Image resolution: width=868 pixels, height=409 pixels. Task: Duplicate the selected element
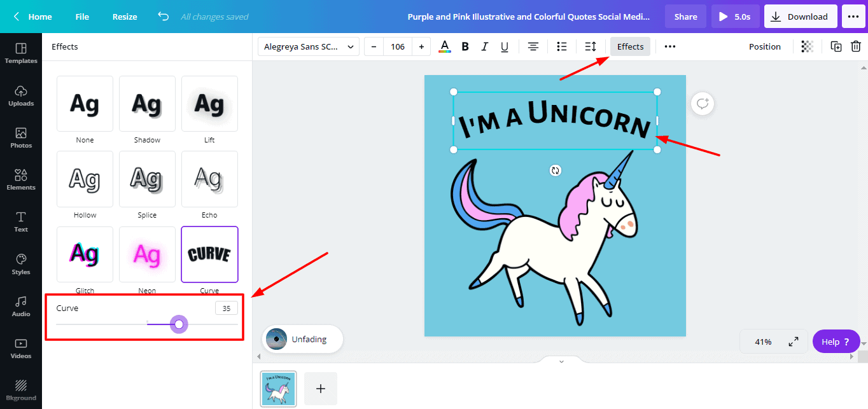point(836,46)
